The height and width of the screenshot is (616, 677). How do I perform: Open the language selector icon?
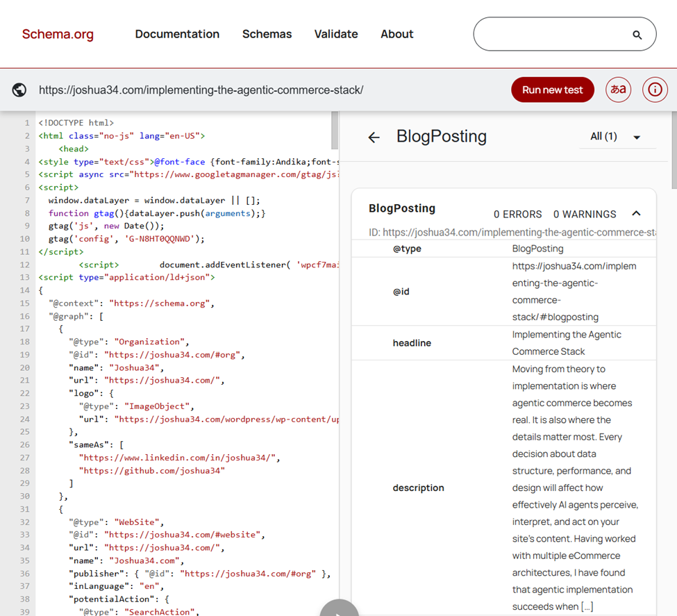[618, 90]
